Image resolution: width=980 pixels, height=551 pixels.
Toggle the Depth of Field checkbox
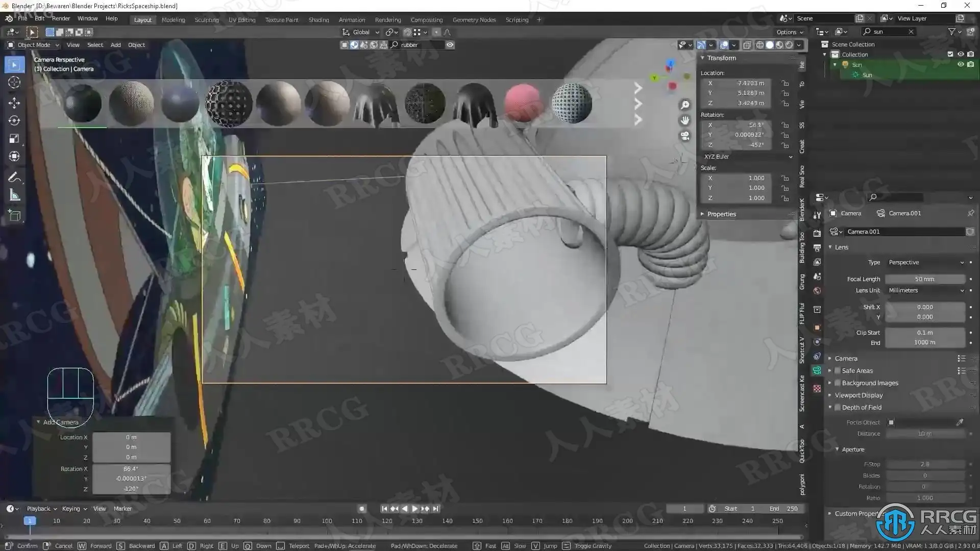pyautogui.click(x=838, y=408)
